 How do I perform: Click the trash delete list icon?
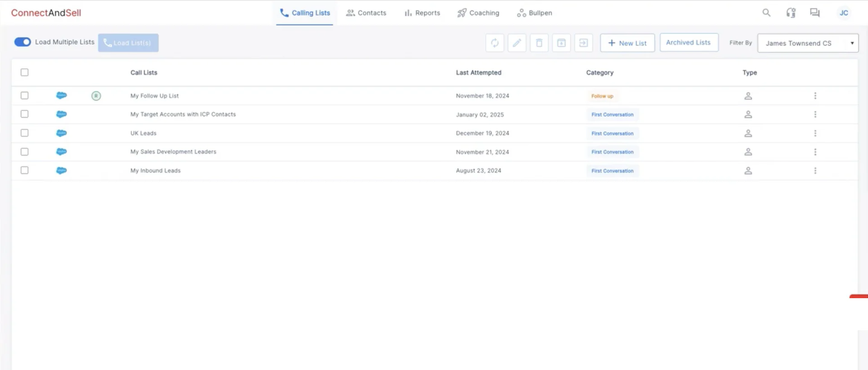click(x=539, y=43)
